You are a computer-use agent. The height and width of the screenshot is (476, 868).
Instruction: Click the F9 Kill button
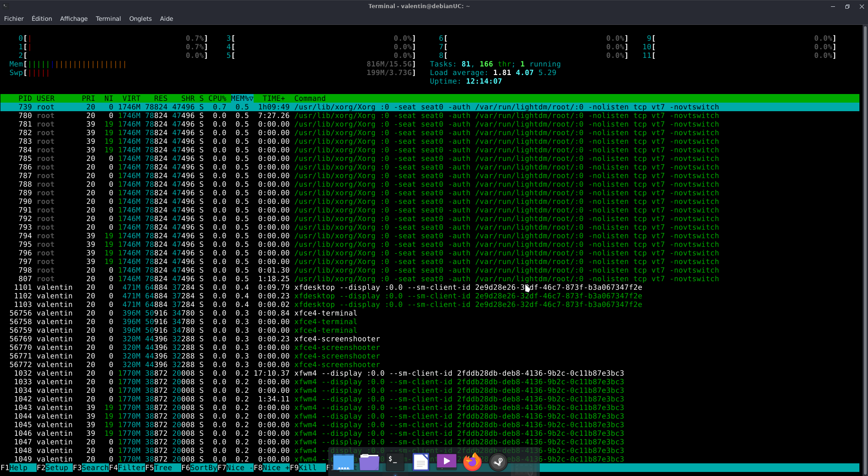coord(307,467)
